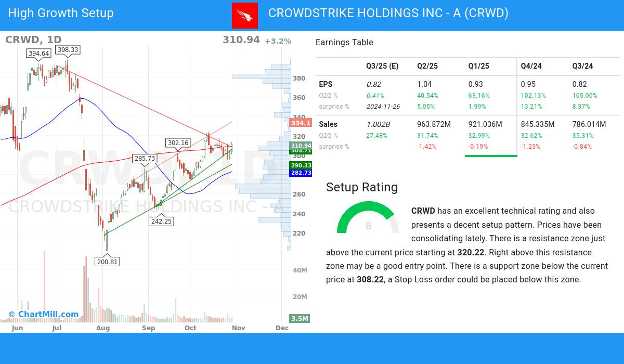
Task: Click the resistance price 320.22 text
Action: point(471,253)
